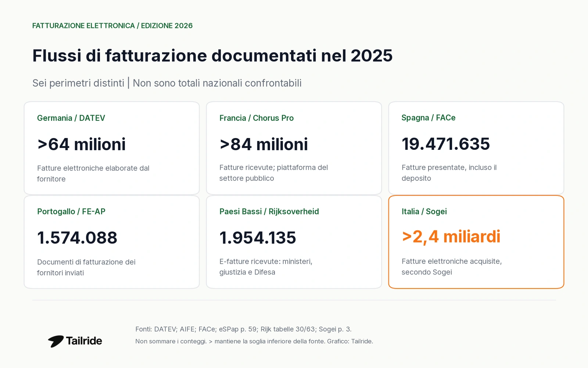Click subtitle 'Sei perimetri distinti' line
This screenshot has width=588, height=368.
coord(167,83)
